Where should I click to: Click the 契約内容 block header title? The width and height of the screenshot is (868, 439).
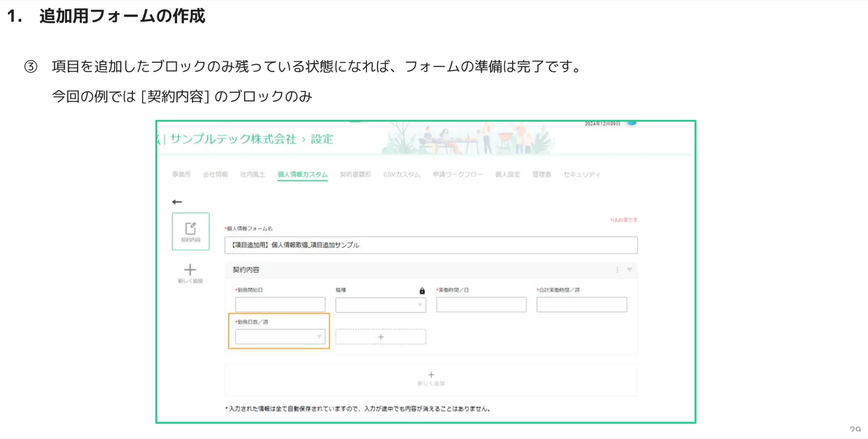point(246,270)
